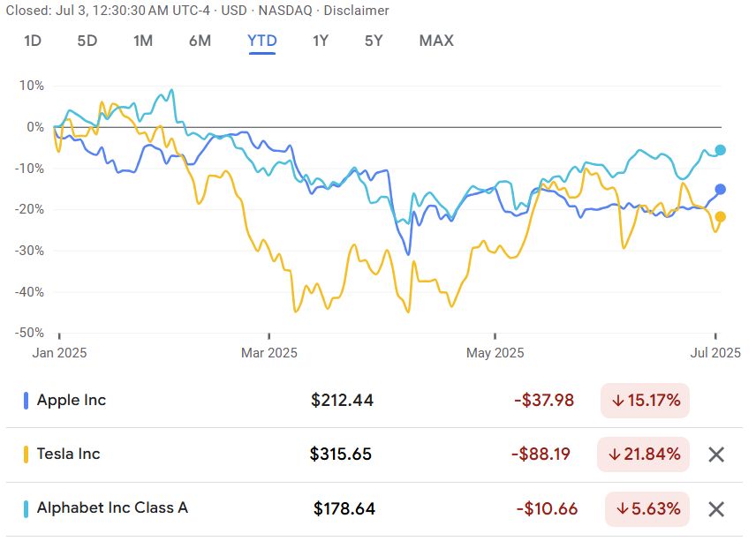Click Tesla's 21.84% decline badge
The height and width of the screenshot is (541, 756).
coord(643,455)
